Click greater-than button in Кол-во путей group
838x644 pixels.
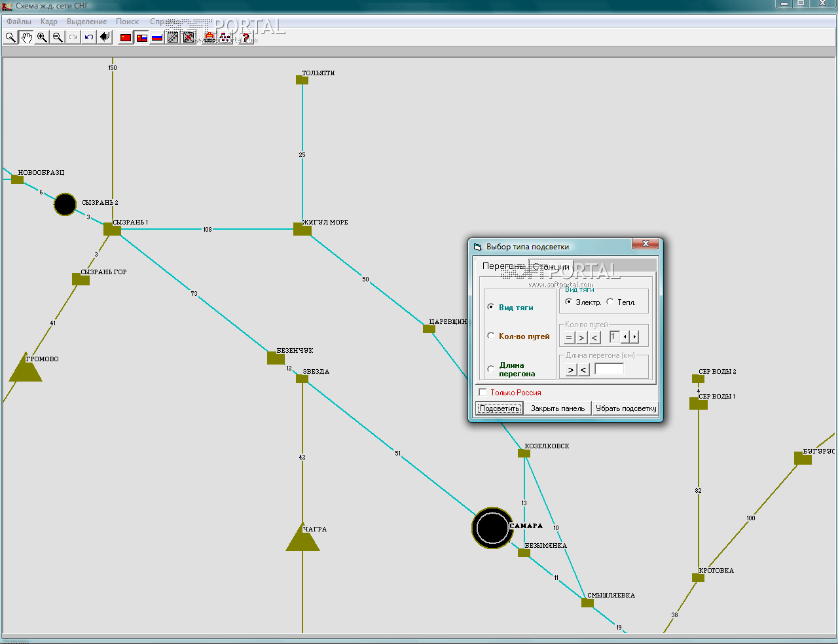(x=581, y=337)
